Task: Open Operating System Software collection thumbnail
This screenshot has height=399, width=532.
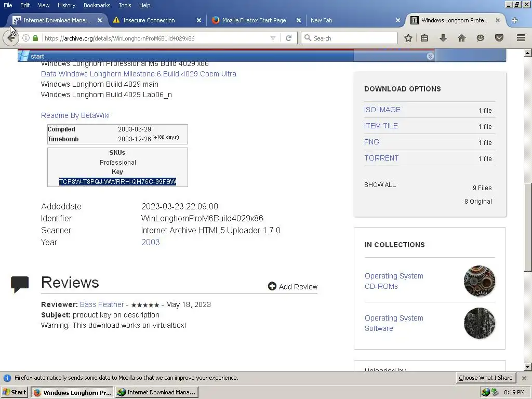Action: [480, 323]
